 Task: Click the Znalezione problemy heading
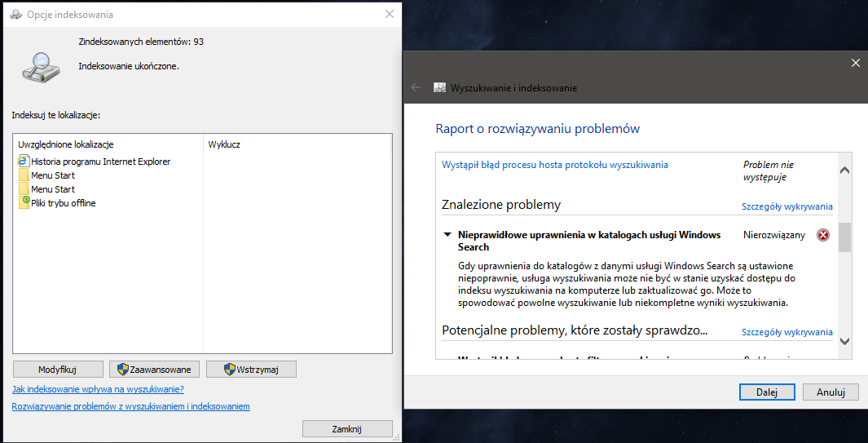[x=501, y=205]
